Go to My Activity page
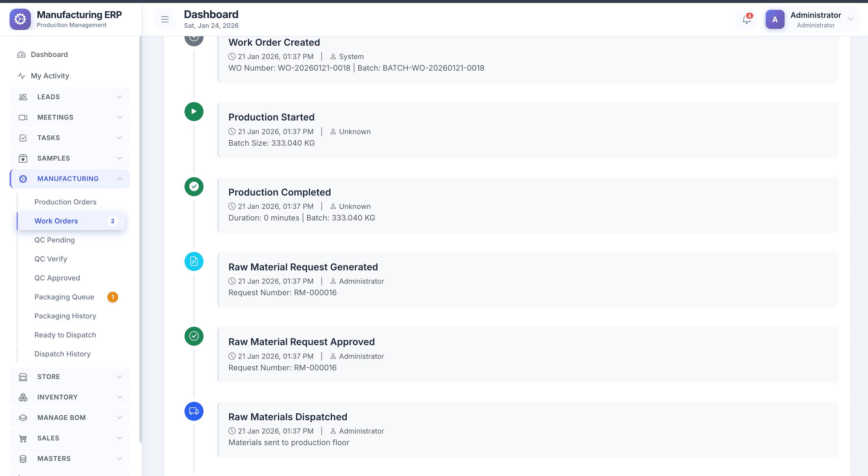Image resolution: width=868 pixels, height=476 pixels. tap(50, 76)
